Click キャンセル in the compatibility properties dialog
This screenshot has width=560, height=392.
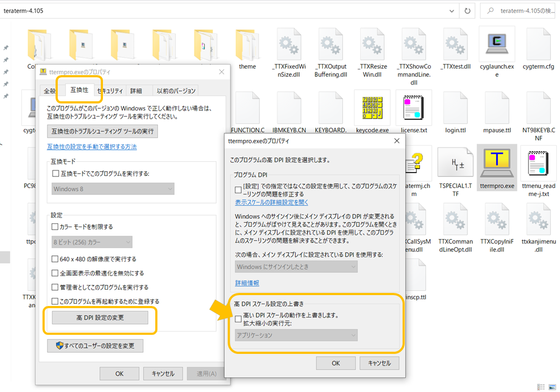click(x=163, y=374)
